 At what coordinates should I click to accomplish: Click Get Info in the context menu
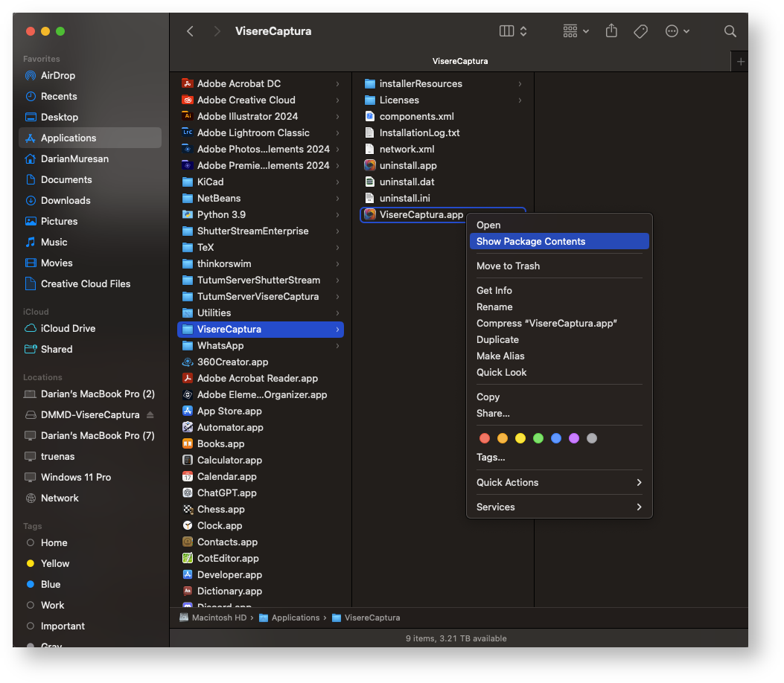[x=494, y=291]
